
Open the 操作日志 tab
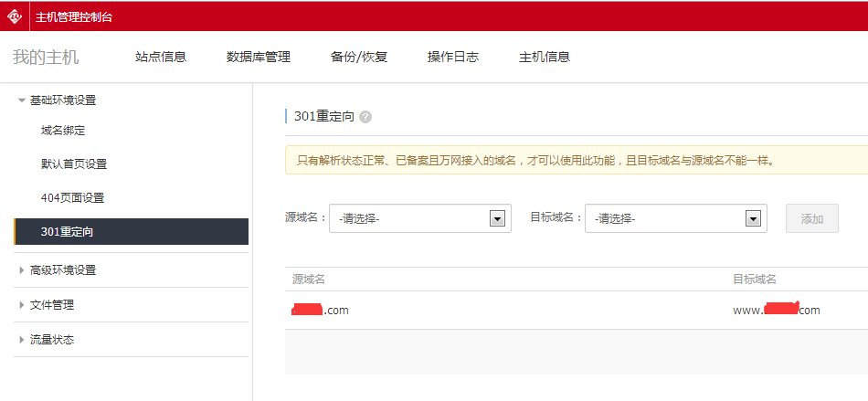coord(453,57)
